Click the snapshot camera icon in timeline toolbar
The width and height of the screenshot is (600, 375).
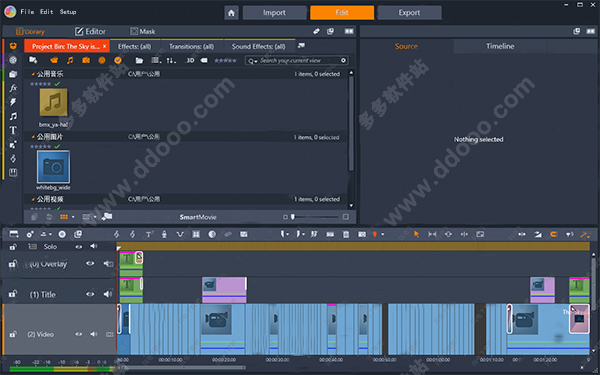tap(362, 234)
